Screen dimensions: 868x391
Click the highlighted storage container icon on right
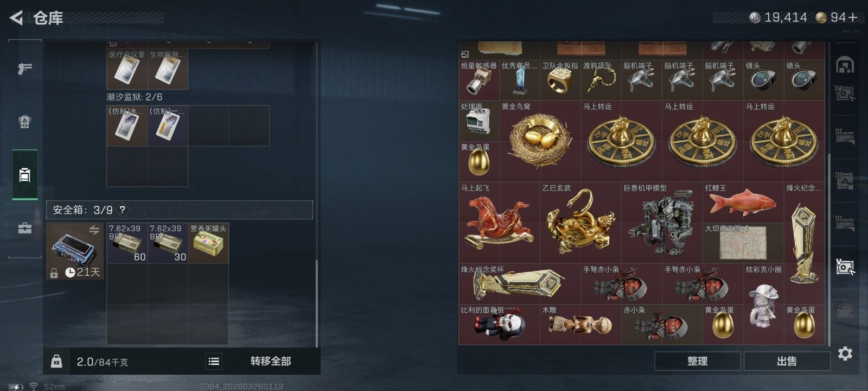pos(845,267)
